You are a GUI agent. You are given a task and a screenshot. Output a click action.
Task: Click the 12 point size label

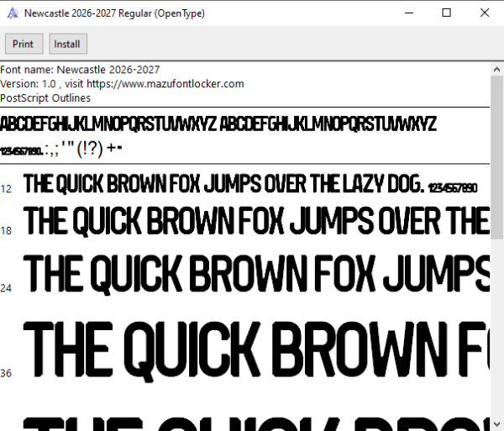click(6, 189)
